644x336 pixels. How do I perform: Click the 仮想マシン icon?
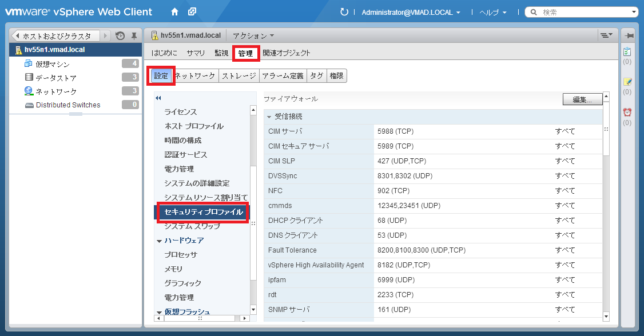coord(29,63)
